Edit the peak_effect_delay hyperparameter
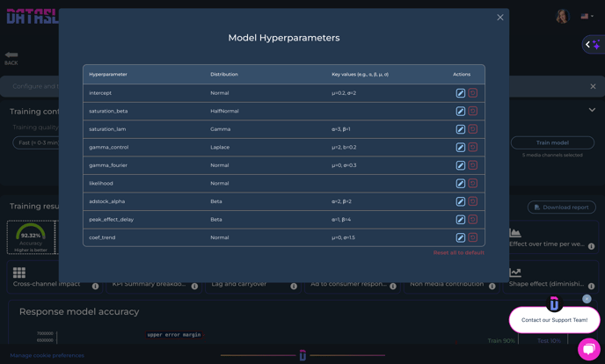Image resolution: width=605 pixels, height=364 pixels. coord(460,220)
